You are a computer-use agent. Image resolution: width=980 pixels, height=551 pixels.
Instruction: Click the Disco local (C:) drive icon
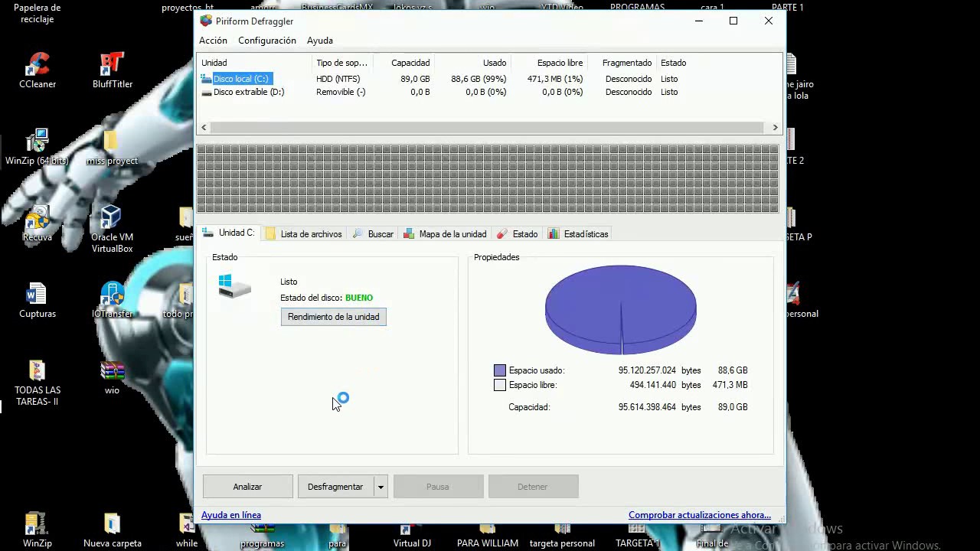click(x=206, y=79)
